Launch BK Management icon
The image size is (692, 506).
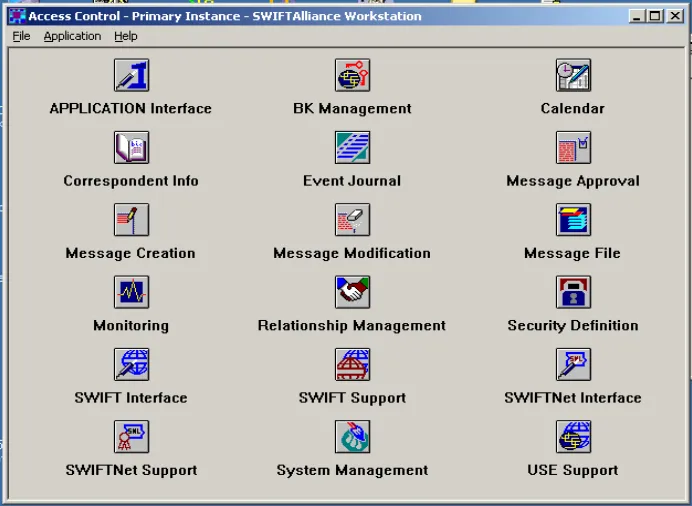352,75
